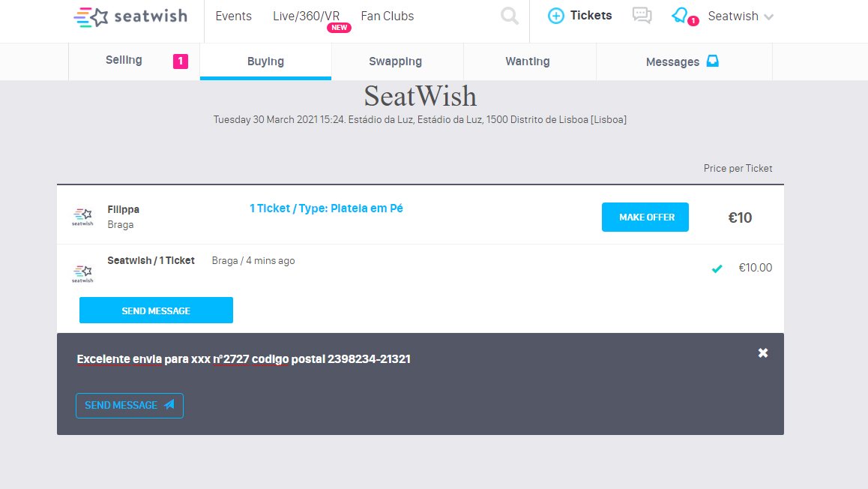Image resolution: width=868 pixels, height=489 pixels.
Task: Open the notifications bell icon
Action: pos(681,16)
